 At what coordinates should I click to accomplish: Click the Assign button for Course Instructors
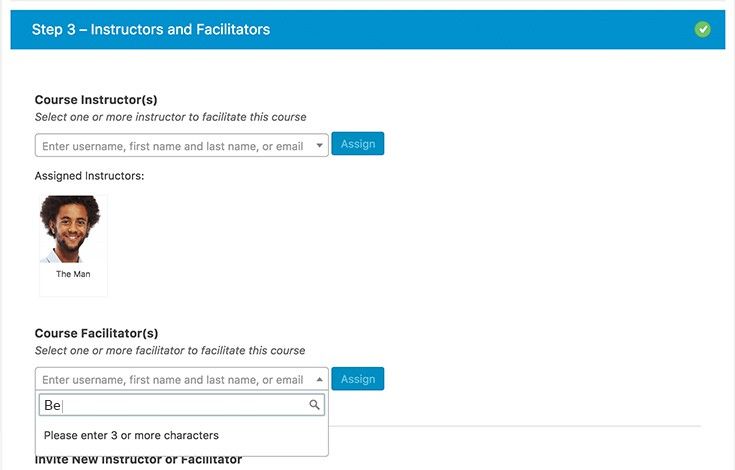coord(358,144)
